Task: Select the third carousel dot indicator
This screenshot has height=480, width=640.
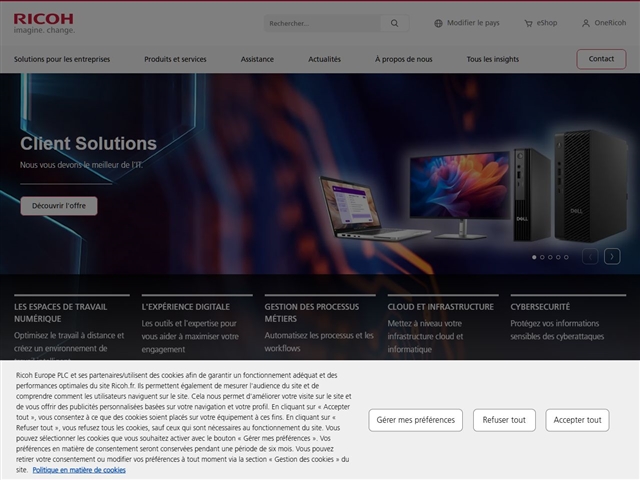Action: [550, 257]
